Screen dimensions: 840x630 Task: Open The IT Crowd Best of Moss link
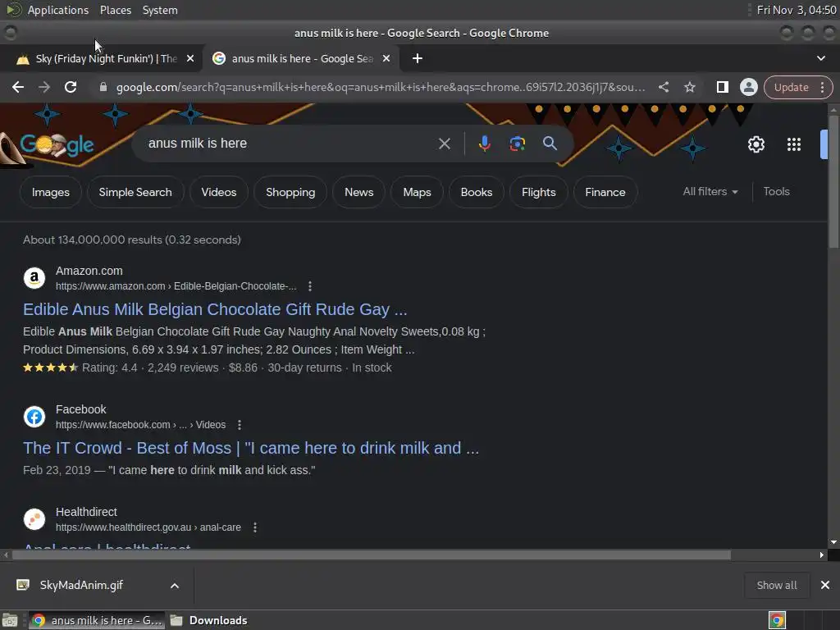point(251,449)
